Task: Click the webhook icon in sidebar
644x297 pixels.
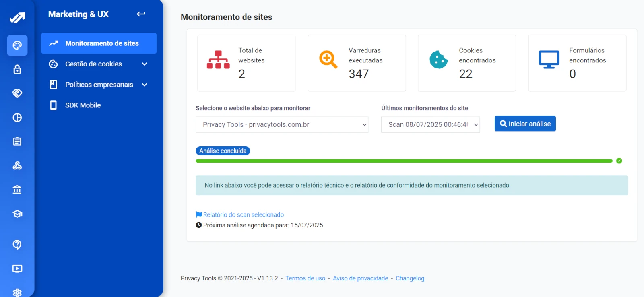Action: (x=17, y=165)
